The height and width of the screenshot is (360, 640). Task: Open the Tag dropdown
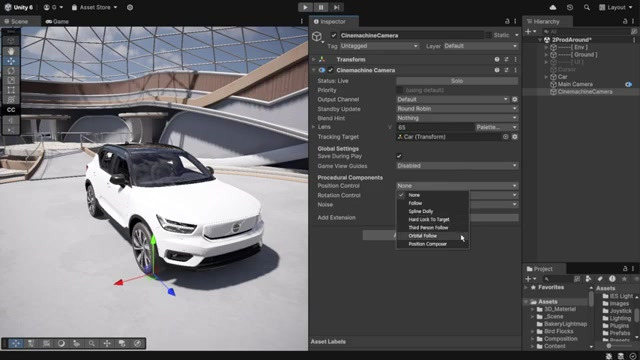click(379, 46)
